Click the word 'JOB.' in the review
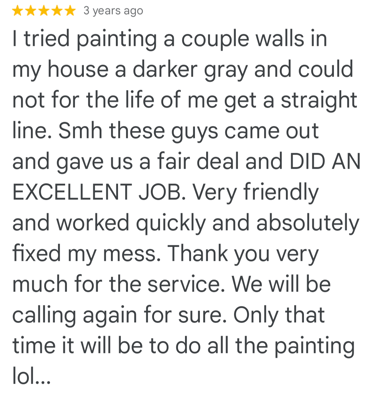This screenshot has height=394, width=375. pos(161,192)
